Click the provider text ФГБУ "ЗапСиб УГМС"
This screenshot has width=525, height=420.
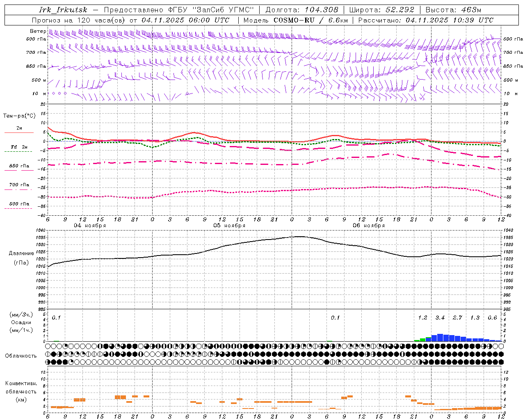(x=211, y=10)
